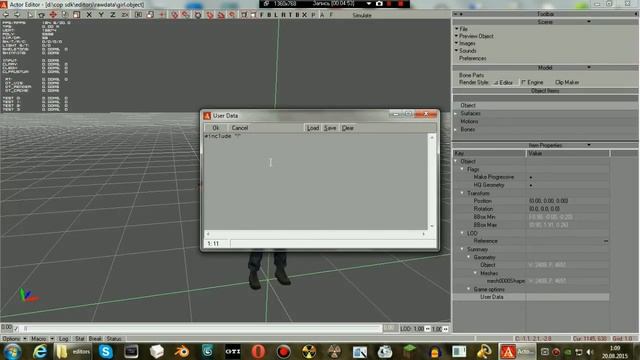Viewport: 640px width, 360px height.
Task: Open the Clip Maker
Action: click(567, 82)
